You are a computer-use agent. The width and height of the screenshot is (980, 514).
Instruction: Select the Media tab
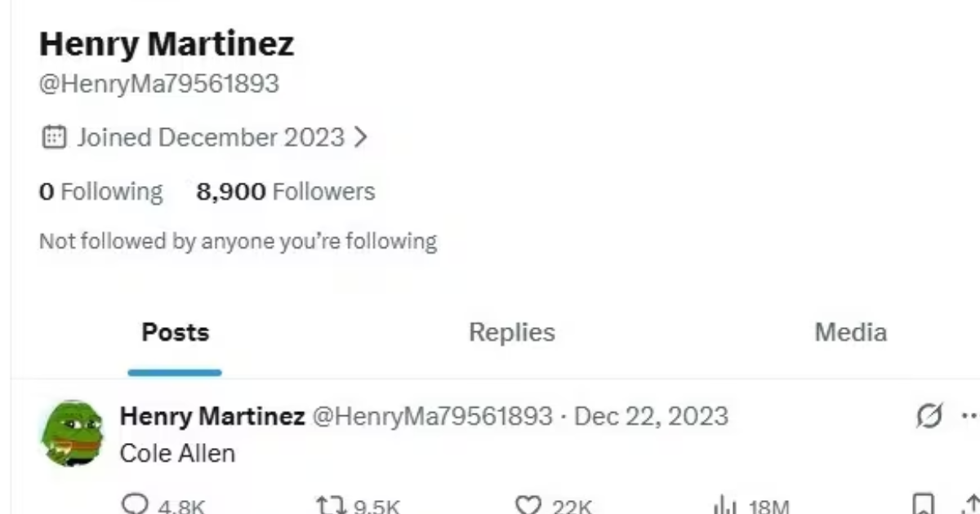[x=850, y=333]
